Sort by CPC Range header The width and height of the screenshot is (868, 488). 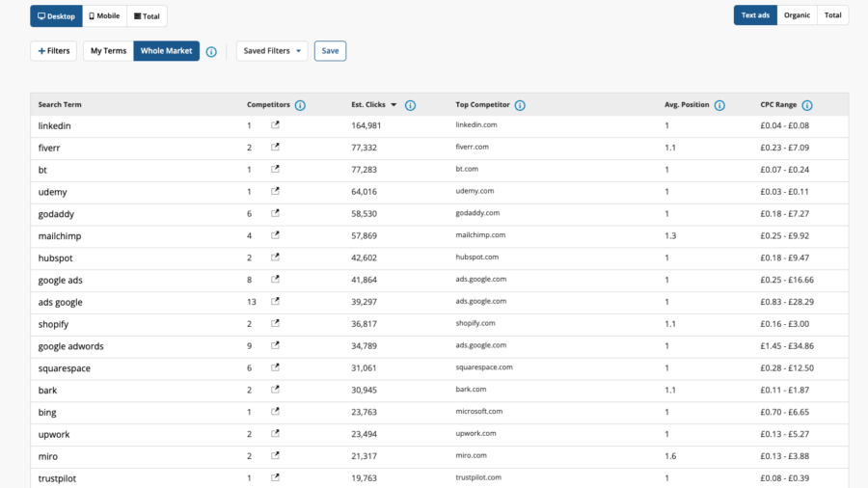coord(778,104)
